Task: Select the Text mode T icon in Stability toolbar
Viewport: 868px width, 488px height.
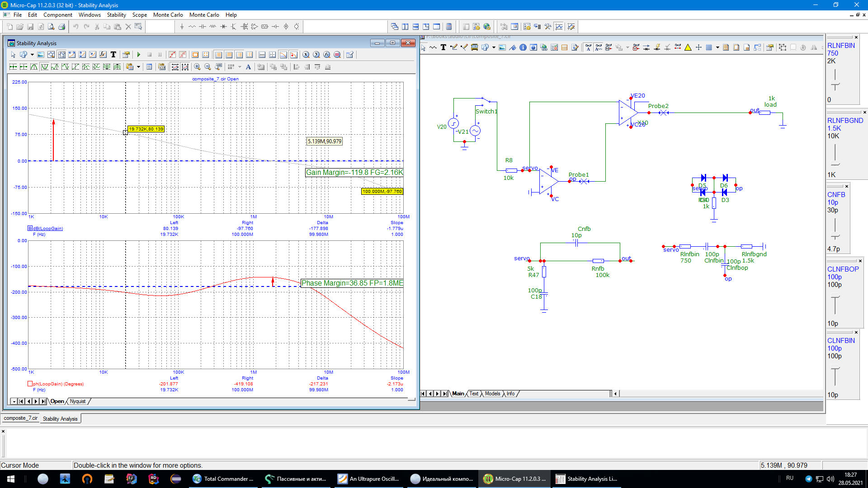Action: [x=113, y=55]
